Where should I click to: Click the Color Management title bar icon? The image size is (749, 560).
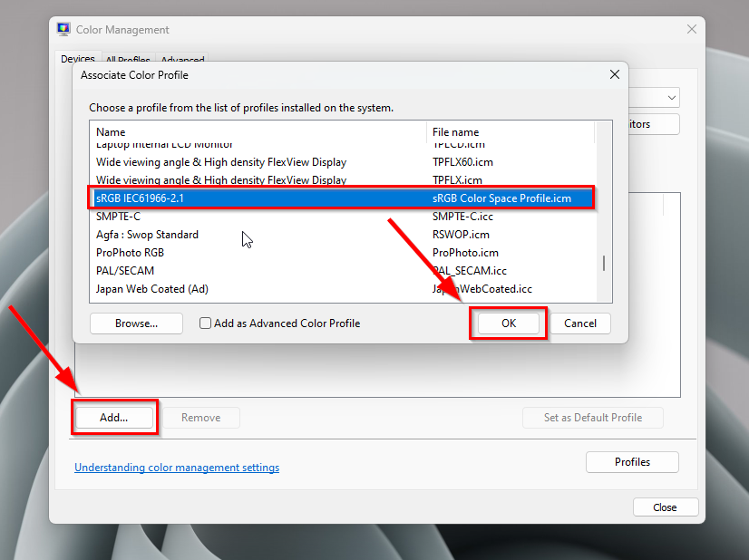[63, 29]
